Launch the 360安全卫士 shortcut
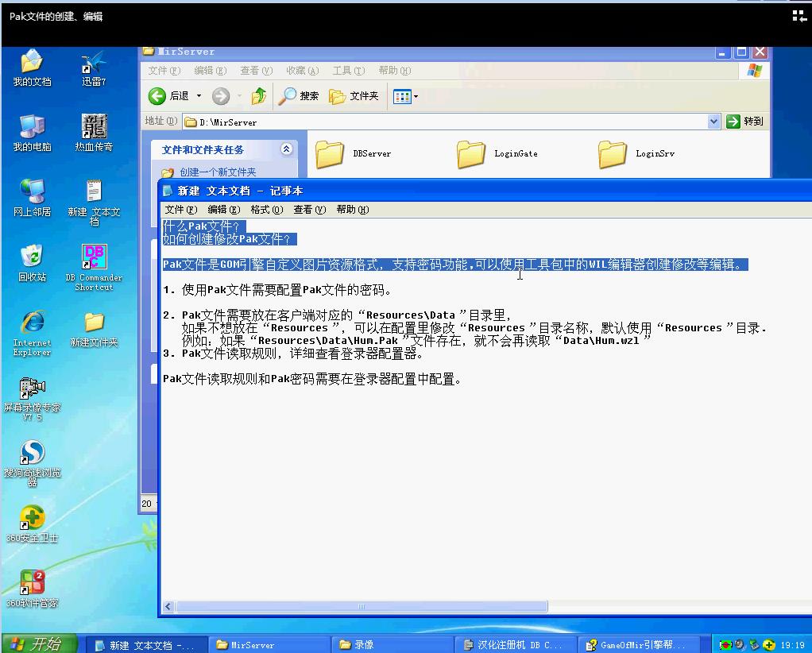This screenshot has height=653, width=812. (32, 524)
